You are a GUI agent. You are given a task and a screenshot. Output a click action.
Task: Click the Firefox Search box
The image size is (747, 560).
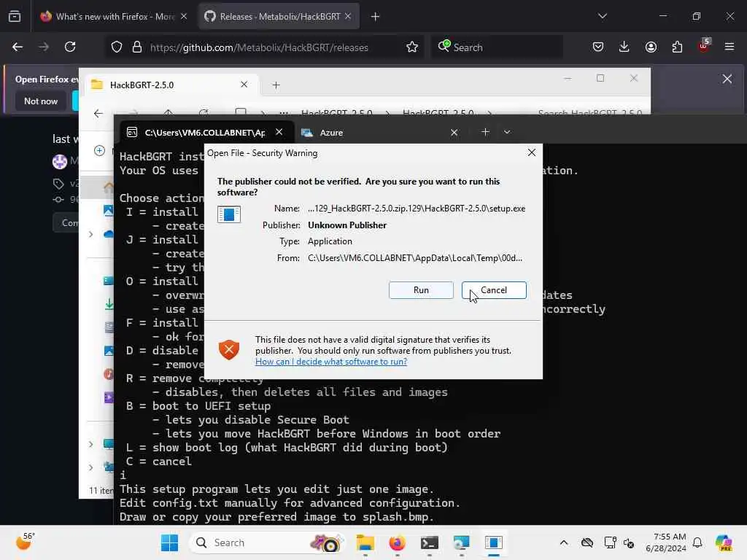click(x=498, y=47)
